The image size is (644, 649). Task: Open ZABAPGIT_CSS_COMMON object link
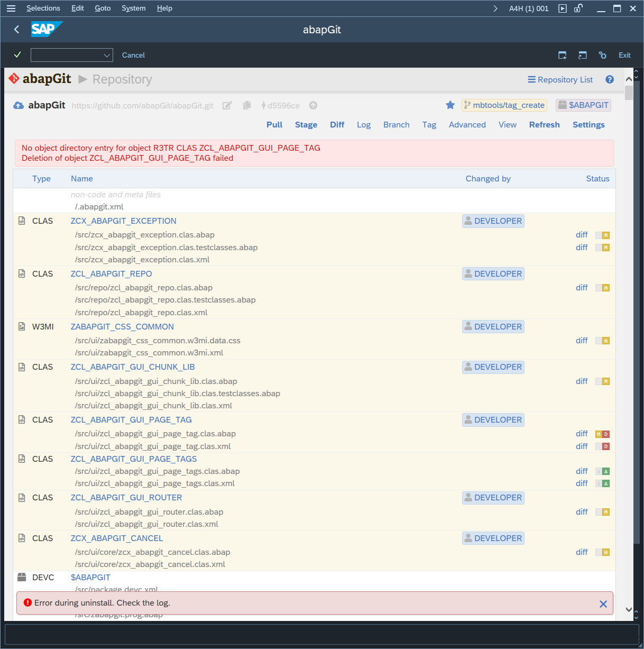[x=122, y=327]
